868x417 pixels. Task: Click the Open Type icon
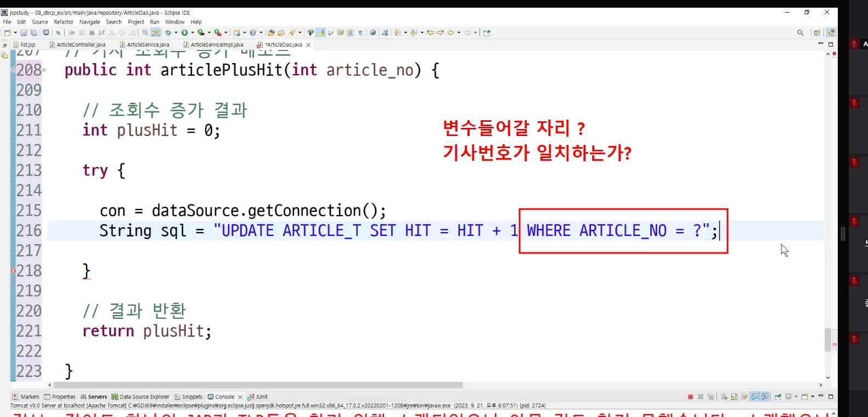[x=271, y=33]
